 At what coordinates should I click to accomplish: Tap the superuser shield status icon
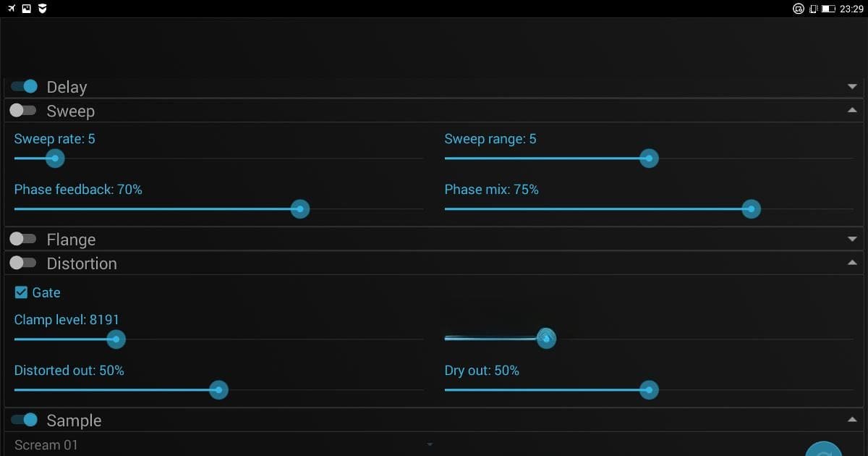(42, 9)
